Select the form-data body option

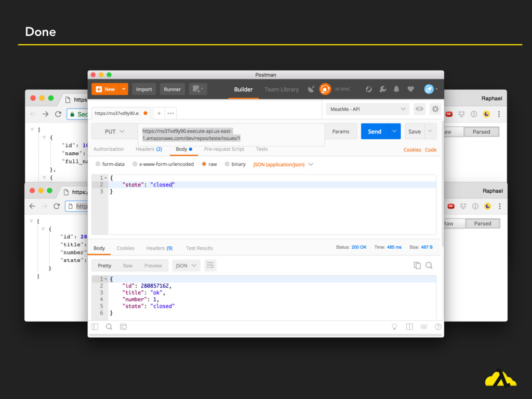click(x=98, y=164)
